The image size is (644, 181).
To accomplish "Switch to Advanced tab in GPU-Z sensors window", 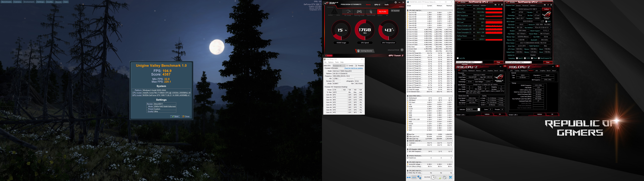I will coord(476,6).
